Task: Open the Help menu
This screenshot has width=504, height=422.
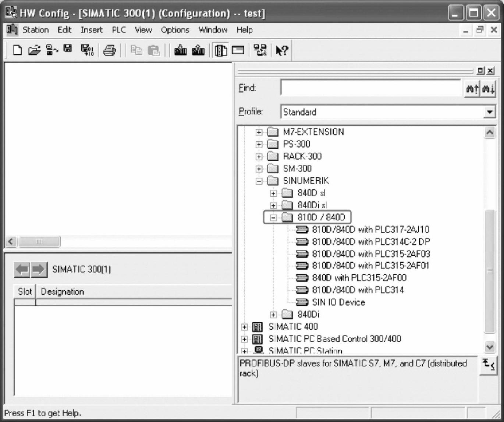Action: click(245, 30)
